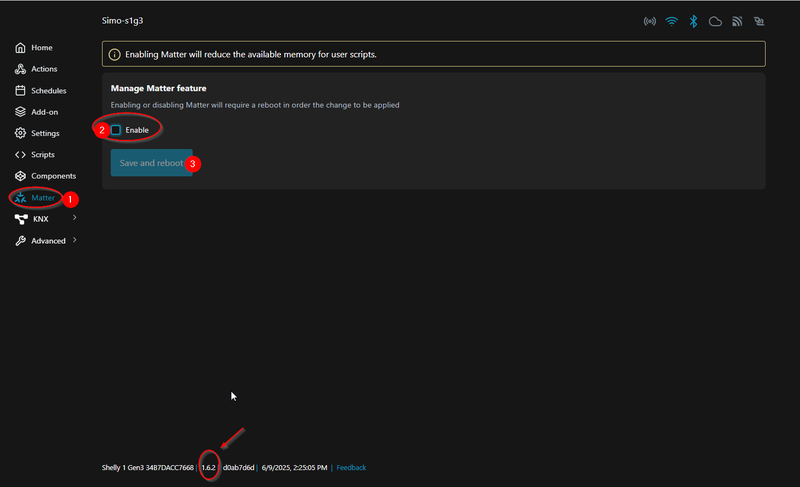Click the Home house icon
The height and width of the screenshot is (487, 800).
tap(21, 48)
